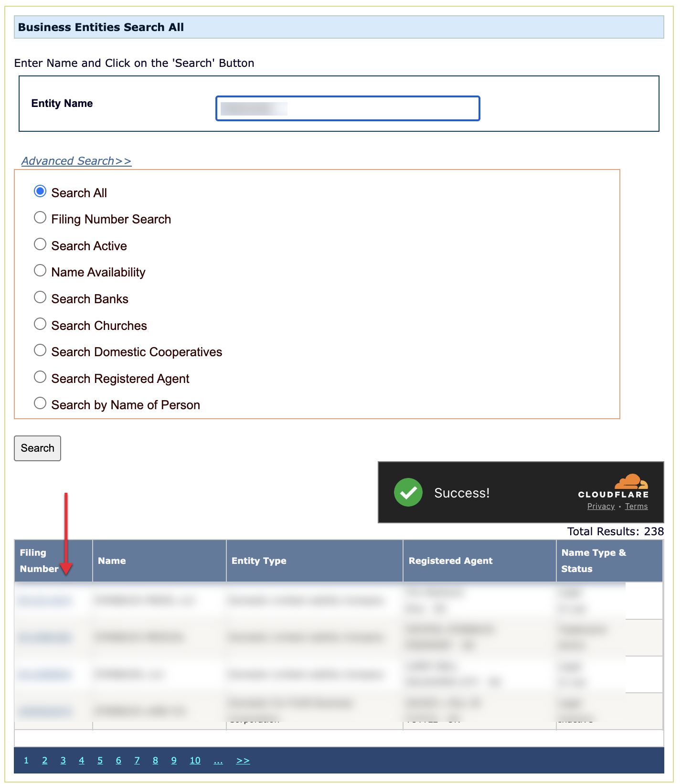Viewport: 681px width, 784px height.
Task: Select the Search Active radio button
Action: [40, 244]
